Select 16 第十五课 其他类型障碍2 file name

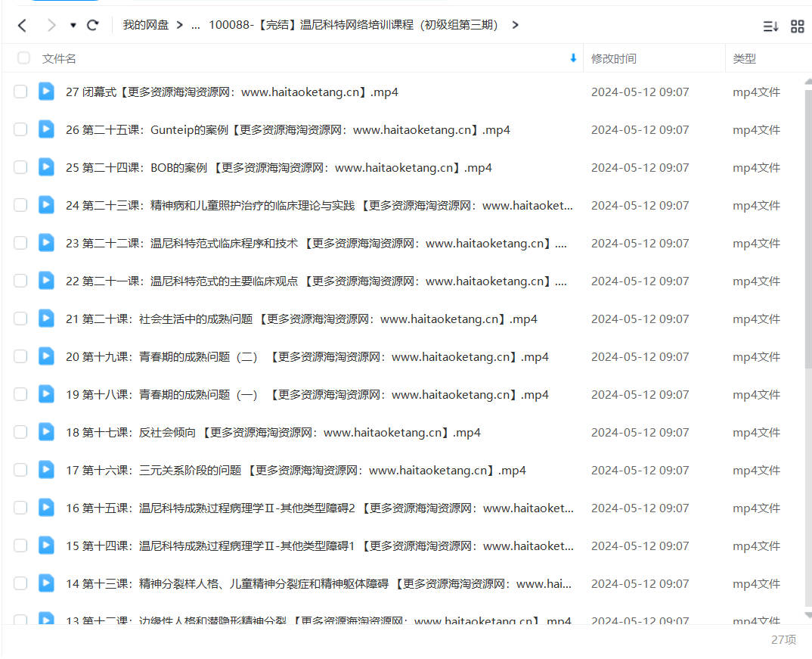[x=320, y=508]
